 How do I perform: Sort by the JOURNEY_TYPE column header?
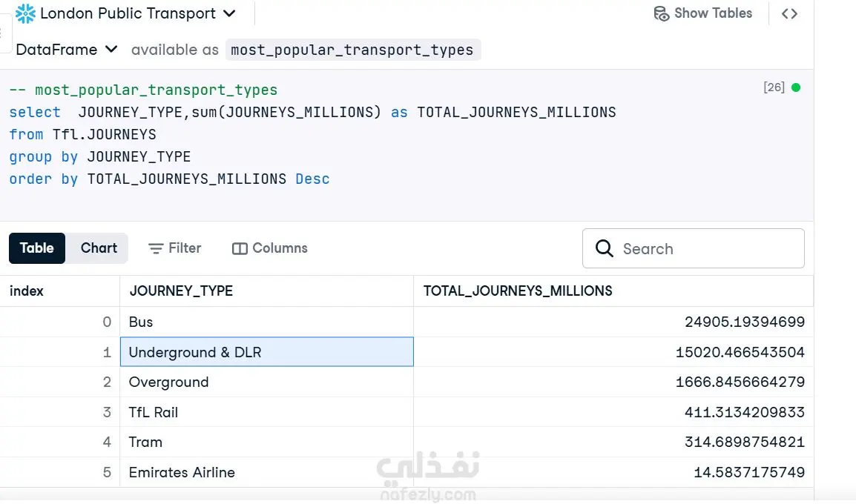point(181,291)
